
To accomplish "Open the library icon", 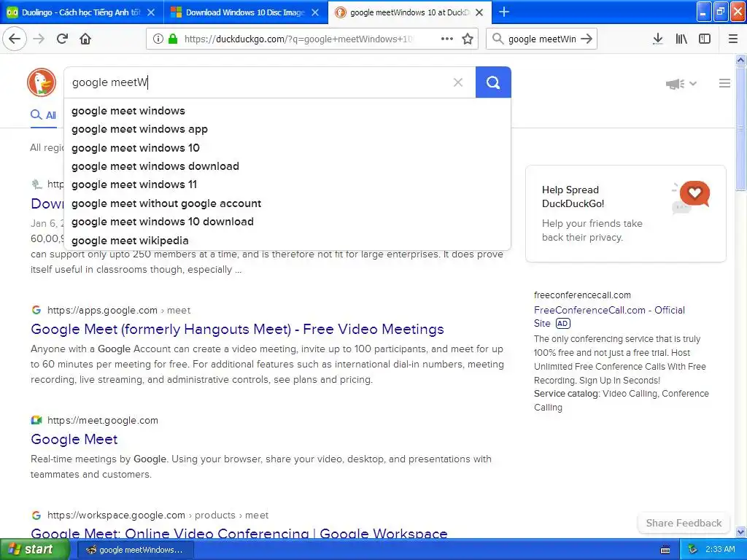I will click(681, 39).
